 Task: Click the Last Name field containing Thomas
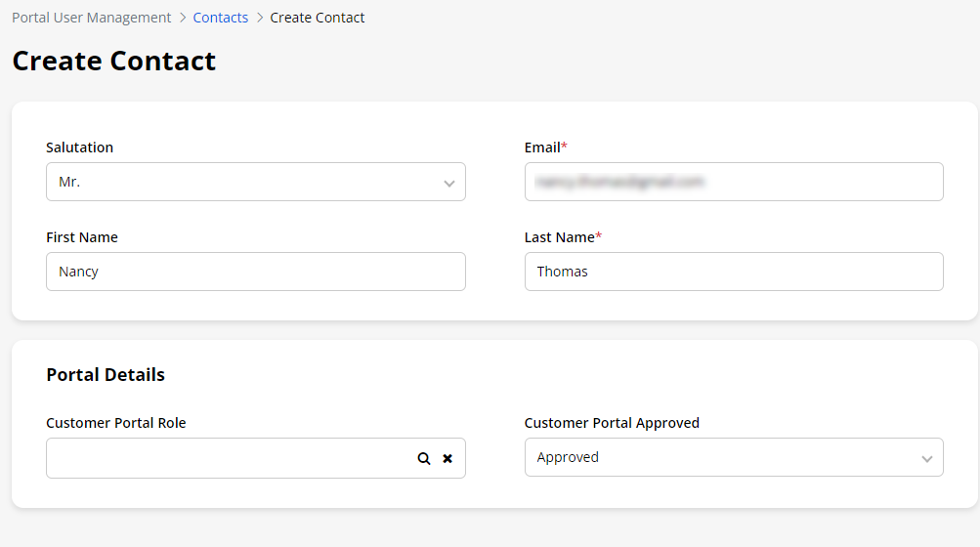click(733, 272)
